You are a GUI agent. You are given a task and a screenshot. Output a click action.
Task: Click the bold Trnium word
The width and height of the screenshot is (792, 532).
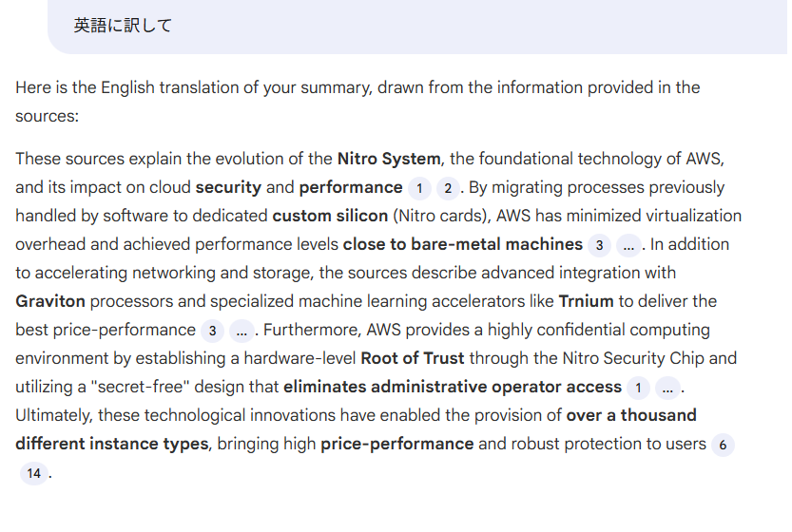point(586,301)
